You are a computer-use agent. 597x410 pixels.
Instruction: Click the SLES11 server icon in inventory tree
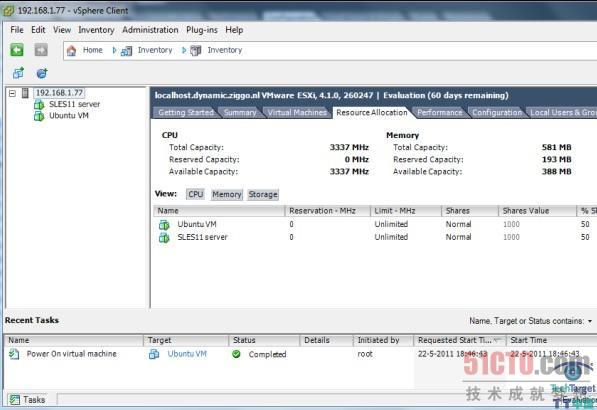[39, 104]
